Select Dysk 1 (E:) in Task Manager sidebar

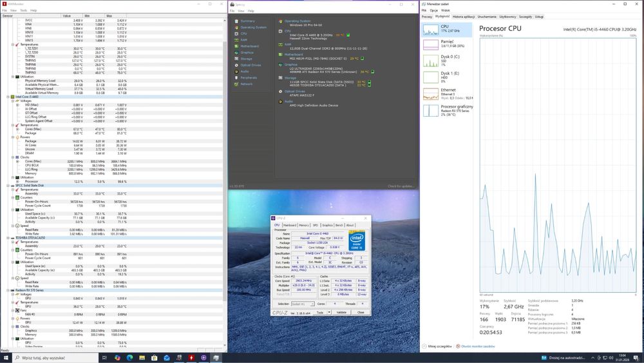point(447,77)
